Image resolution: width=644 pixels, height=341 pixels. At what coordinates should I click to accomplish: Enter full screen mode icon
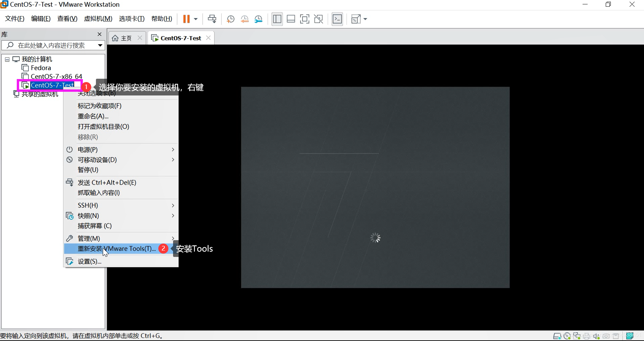pos(305,19)
